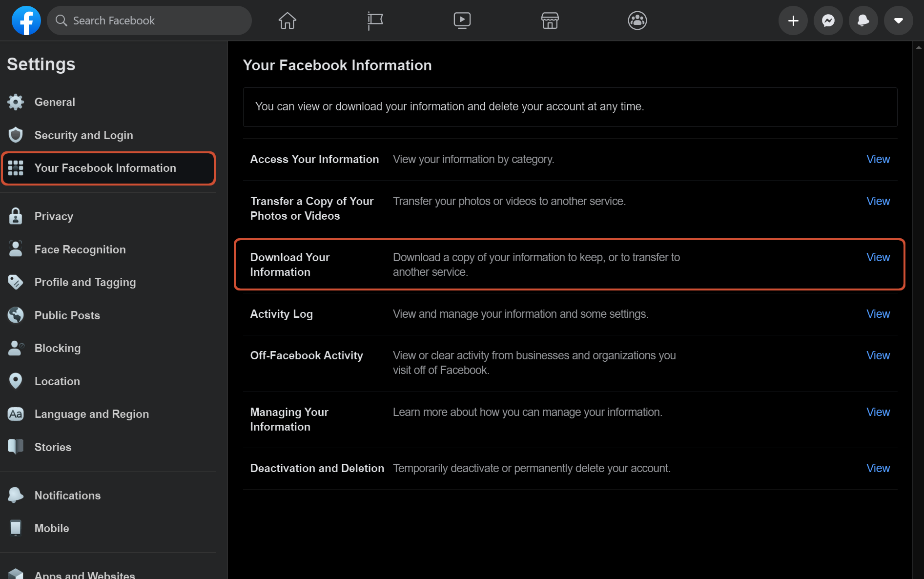
Task: Click View for Download Your Information
Action: 878,257
